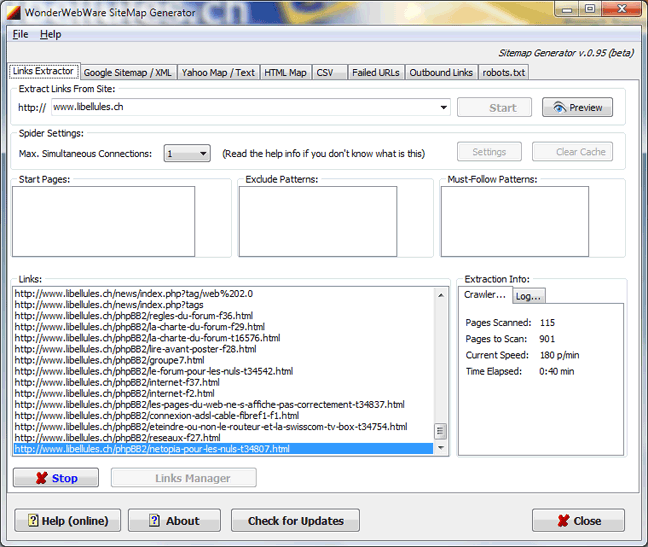Click the red X icon on Close button

[x=563, y=521]
